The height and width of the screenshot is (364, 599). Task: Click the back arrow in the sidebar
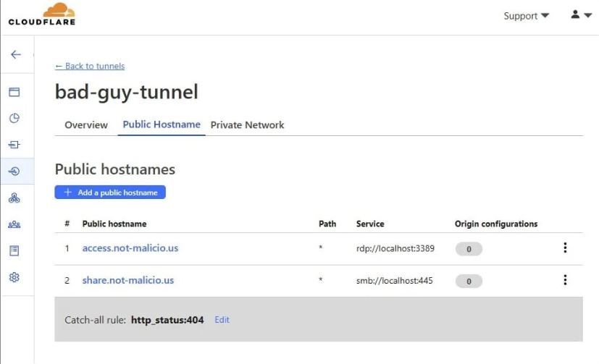pos(16,54)
